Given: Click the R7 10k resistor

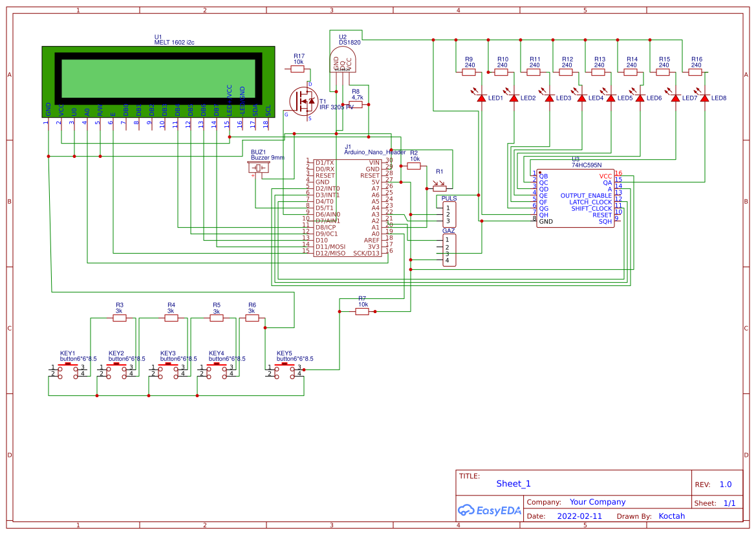Looking at the screenshot, I should [x=362, y=311].
